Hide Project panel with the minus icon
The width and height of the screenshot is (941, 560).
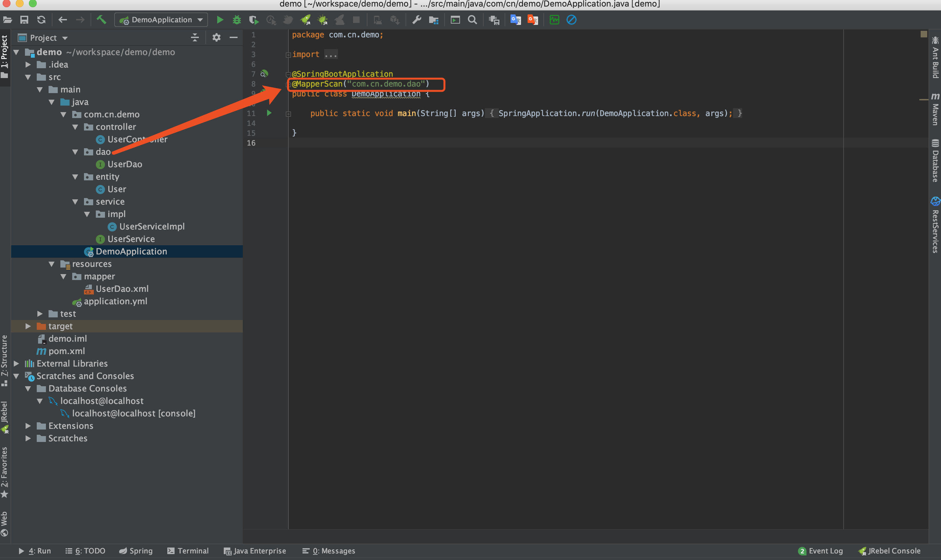pos(234,37)
